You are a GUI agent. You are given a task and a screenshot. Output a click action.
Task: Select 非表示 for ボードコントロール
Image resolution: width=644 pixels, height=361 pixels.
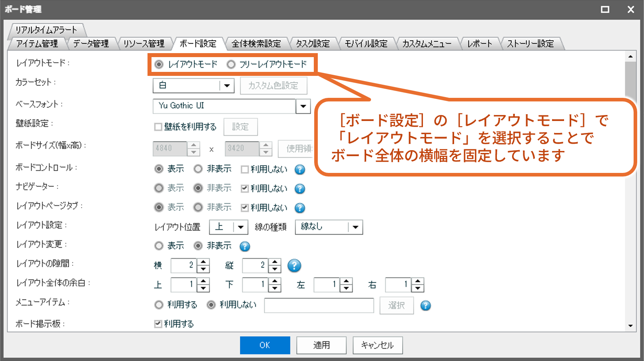[x=198, y=169]
